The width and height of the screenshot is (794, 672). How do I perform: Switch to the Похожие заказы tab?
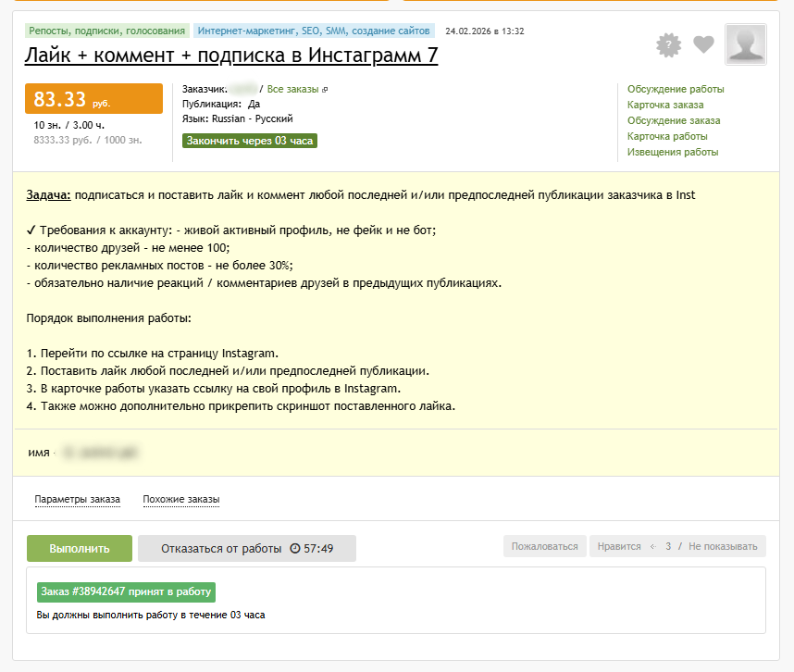click(x=181, y=499)
